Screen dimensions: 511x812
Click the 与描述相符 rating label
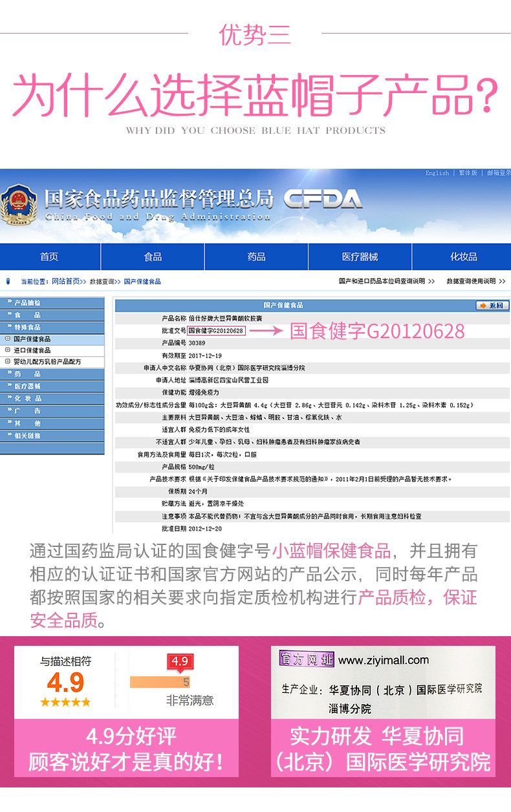65,661
